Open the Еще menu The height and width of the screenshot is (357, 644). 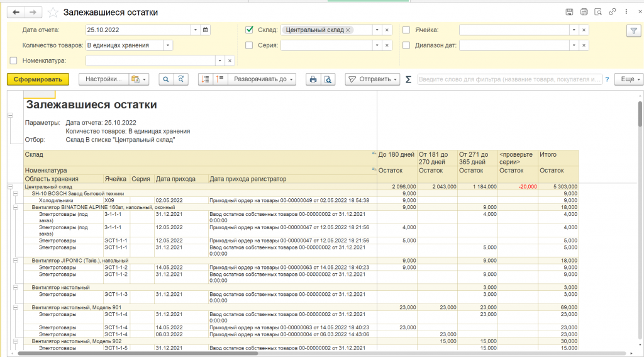[x=628, y=79]
